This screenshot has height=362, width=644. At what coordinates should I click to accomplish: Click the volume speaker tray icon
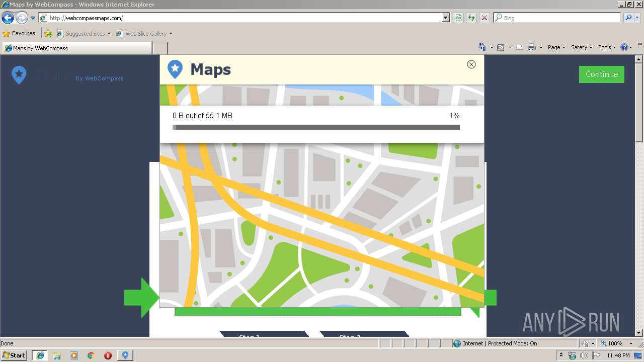tap(584, 355)
